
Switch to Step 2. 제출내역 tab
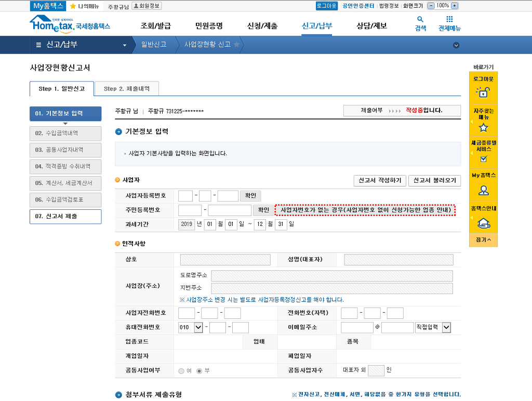[x=126, y=89]
